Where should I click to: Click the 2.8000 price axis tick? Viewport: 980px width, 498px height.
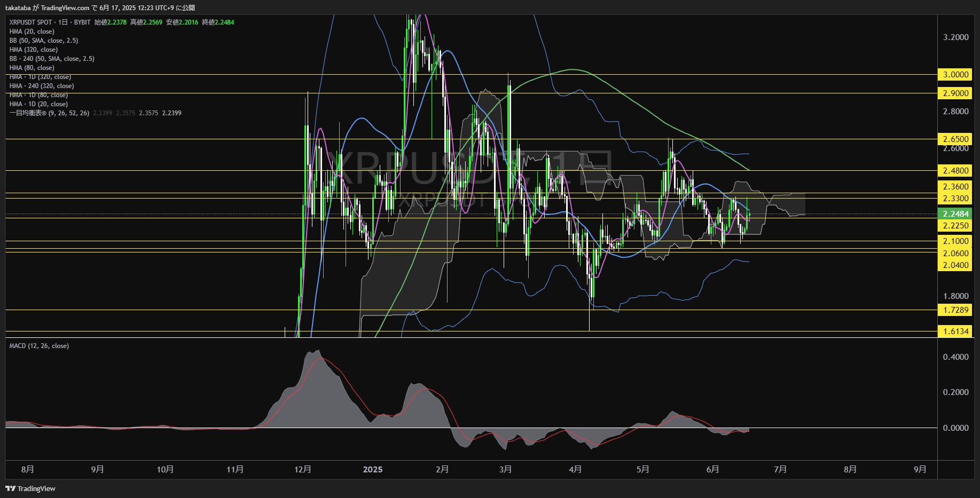955,112
